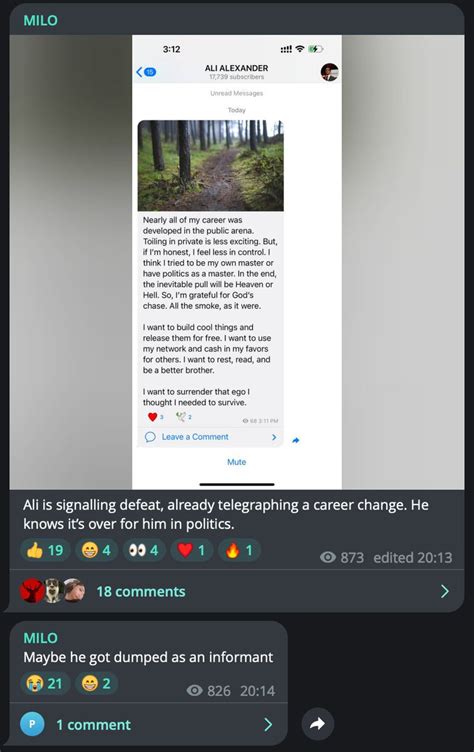Screen dimensions: 474x752
Task: Expand the 1 comment chevron arrow
Action: [x=268, y=725]
